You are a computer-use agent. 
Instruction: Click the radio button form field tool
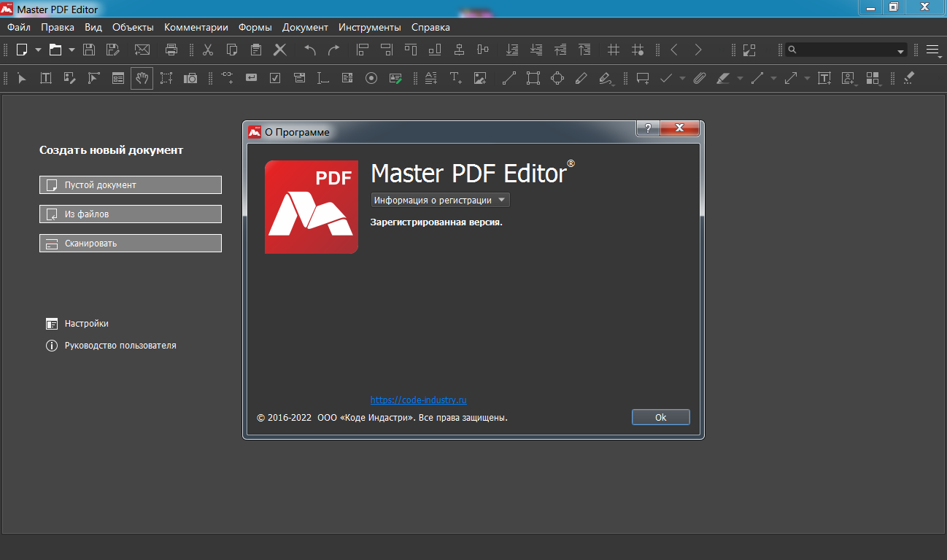point(371,78)
